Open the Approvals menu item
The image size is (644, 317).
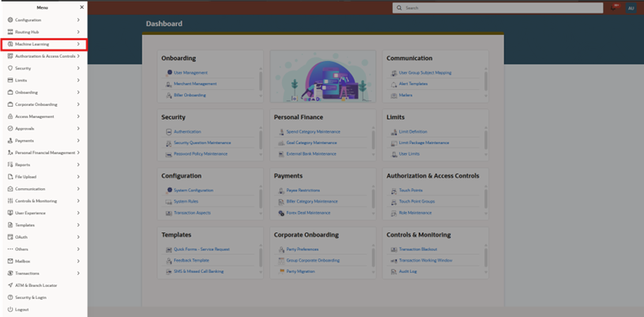tap(43, 129)
